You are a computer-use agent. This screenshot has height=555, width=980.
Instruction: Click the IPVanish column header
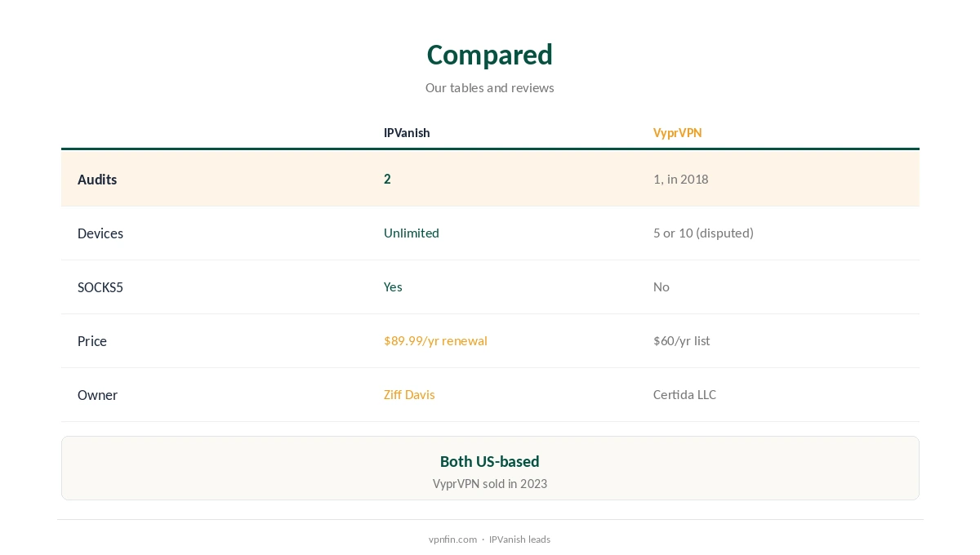pos(407,132)
